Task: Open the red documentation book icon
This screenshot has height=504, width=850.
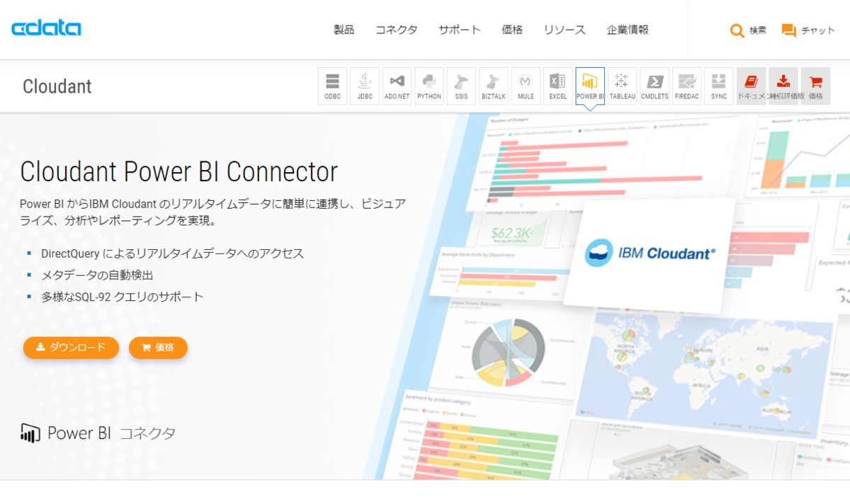Action: pos(752,86)
